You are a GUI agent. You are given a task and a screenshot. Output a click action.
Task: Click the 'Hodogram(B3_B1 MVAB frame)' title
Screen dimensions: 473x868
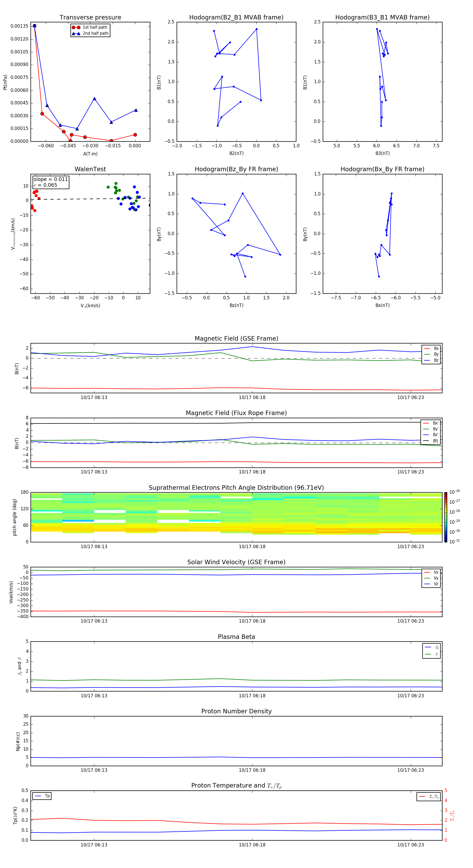tap(382, 17)
